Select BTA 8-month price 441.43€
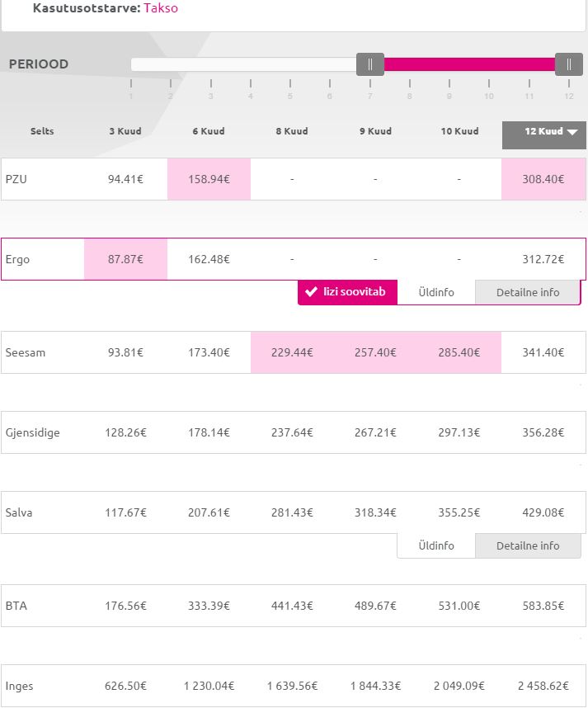 tap(292, 606)
